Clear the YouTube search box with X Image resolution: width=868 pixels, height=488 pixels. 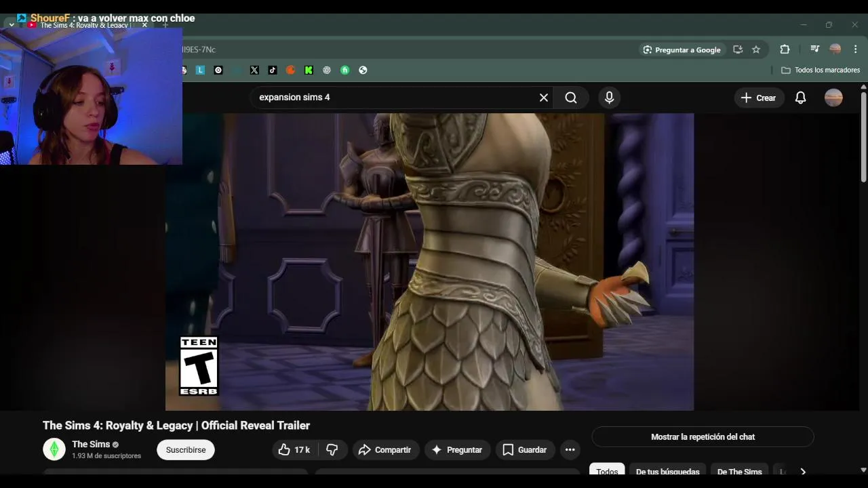(x=544, y=98)
